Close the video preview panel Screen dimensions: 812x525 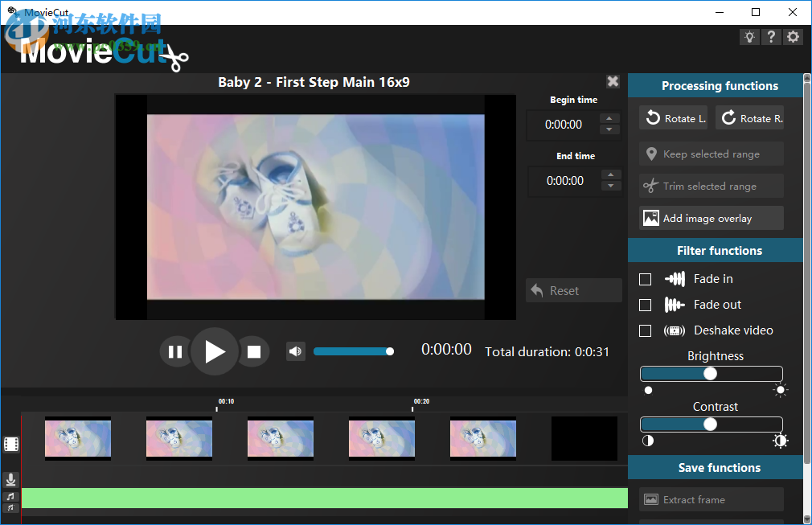click(613, 81)
